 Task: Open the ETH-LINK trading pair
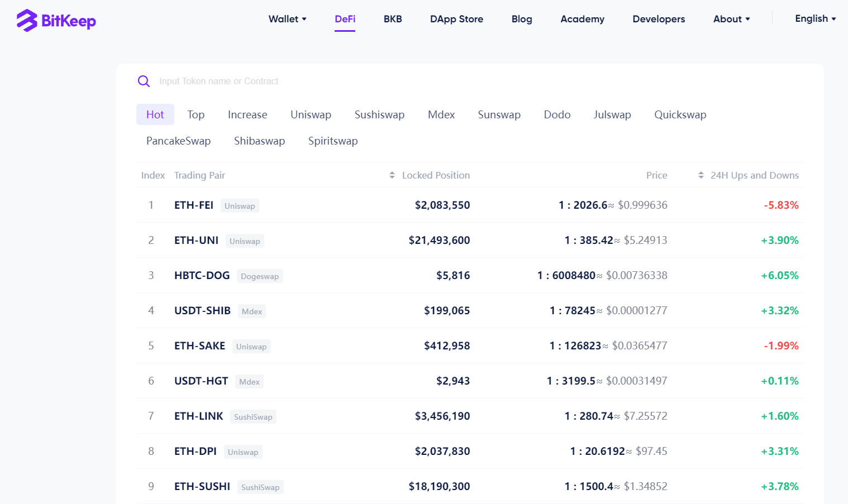point(198,416)
